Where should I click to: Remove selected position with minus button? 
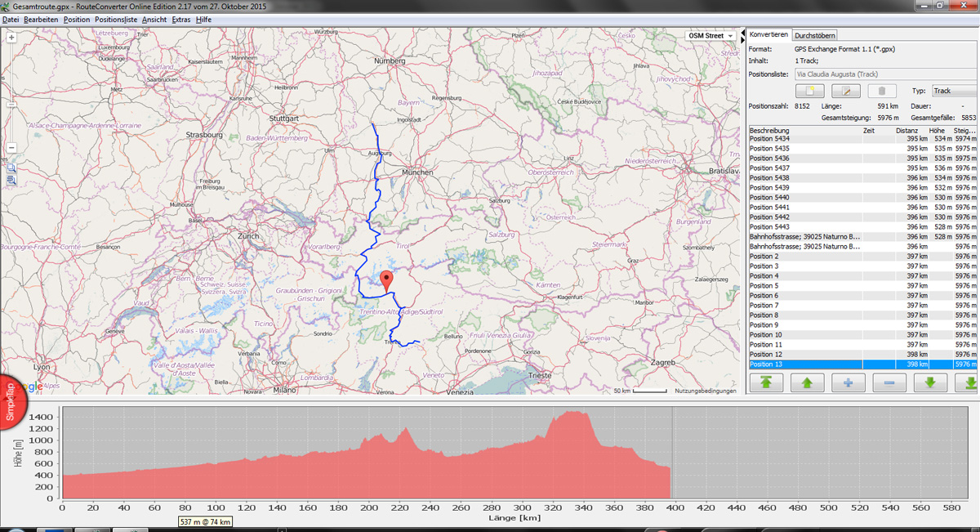pyautogui.click(x=889, y=382)
